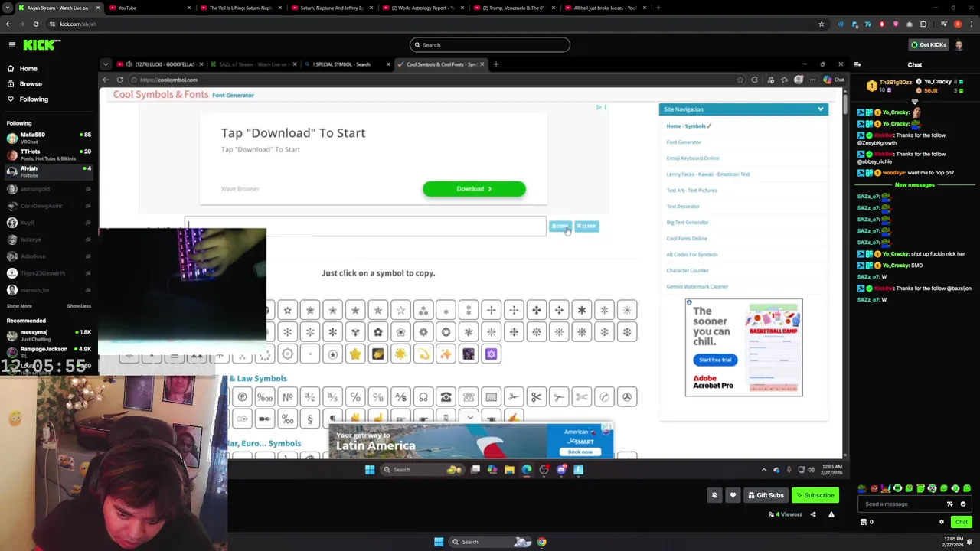
Task: Click the Gift Subs button
Action: (x=766, y=495)
